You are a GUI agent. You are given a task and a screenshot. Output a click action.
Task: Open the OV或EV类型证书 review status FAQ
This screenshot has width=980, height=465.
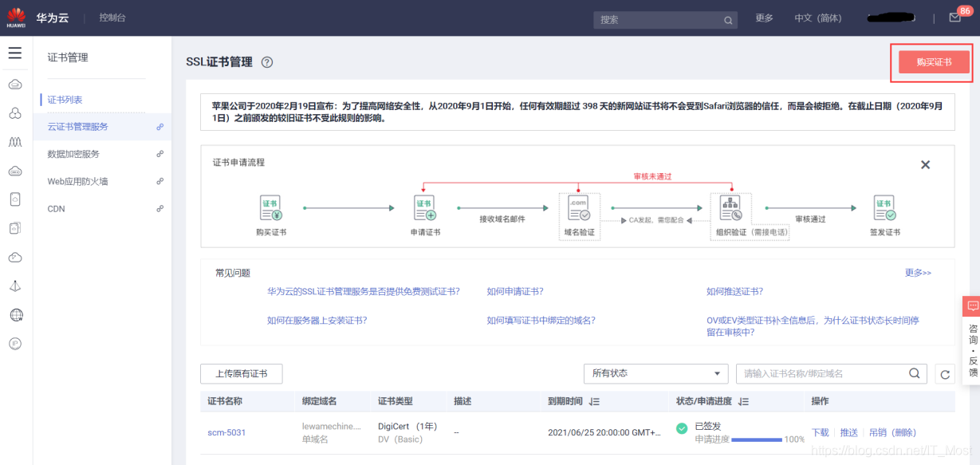813,326
